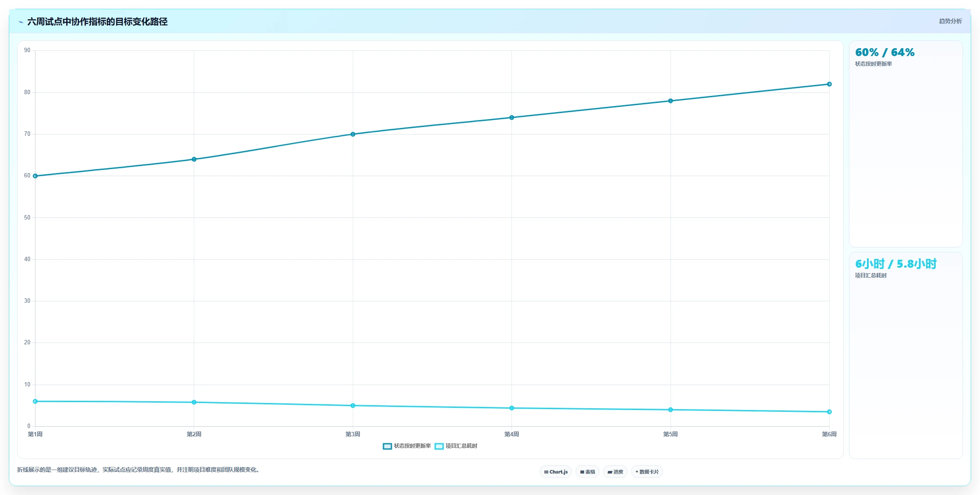Click the 项目汇总耗时 point for 第6周
The height and width of the screenshot is (495, 980).
coord(829,412)
